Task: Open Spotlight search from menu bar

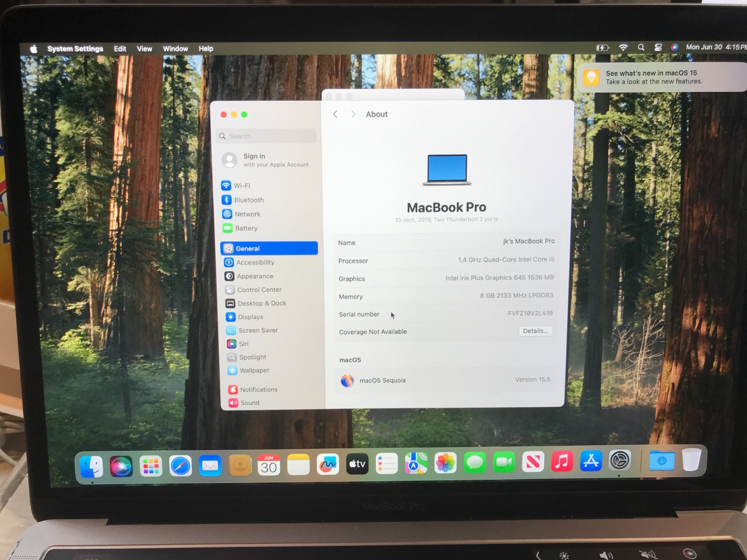Action: [x=641, y=48]
